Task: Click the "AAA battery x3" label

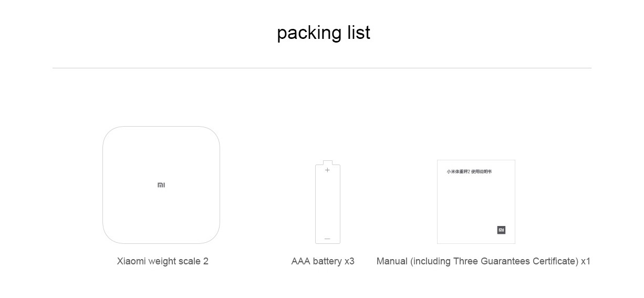Action: pos(323,261)
